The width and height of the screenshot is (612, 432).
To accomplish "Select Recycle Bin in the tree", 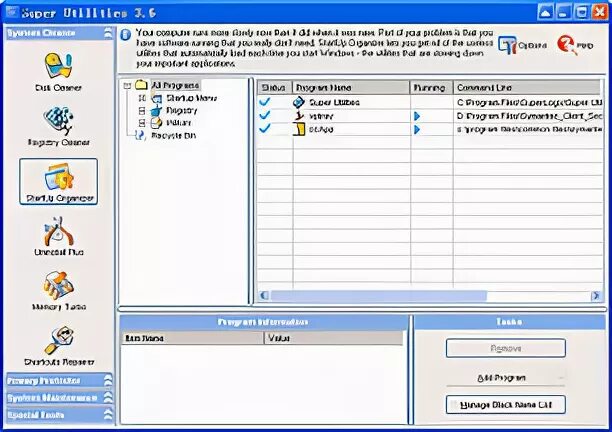I will pyautogui.click(x=173, y=136).
